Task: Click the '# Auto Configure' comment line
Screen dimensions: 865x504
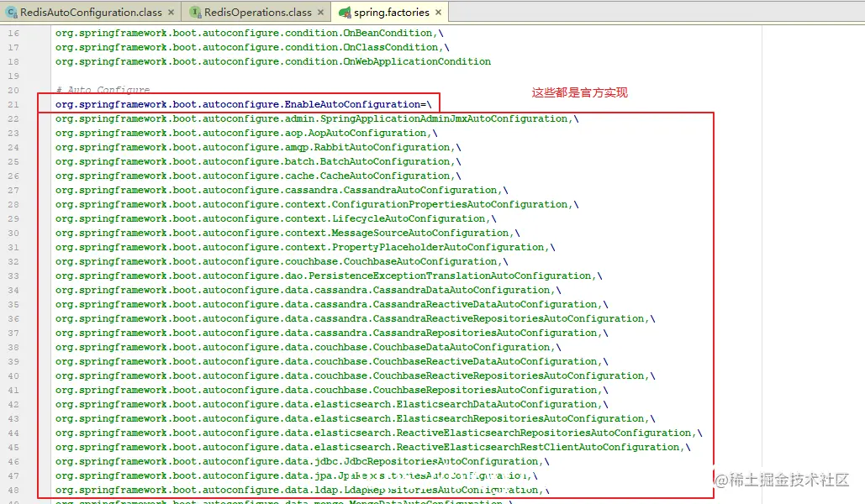Action: click(x=103, y=90)
